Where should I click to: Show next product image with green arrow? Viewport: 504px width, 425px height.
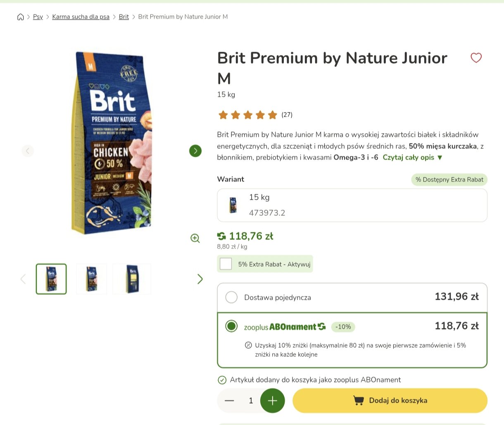[x=195, y=151]
